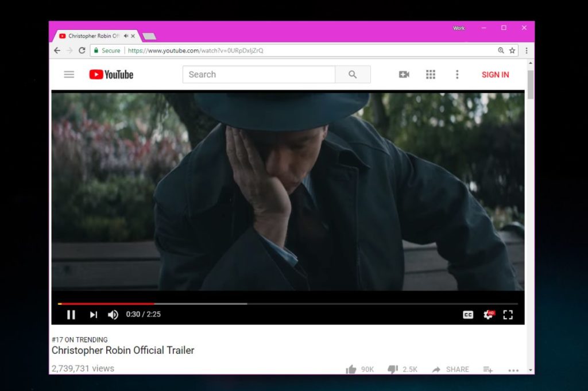Open the guide hamburger menu

click(x=69, y=74)
